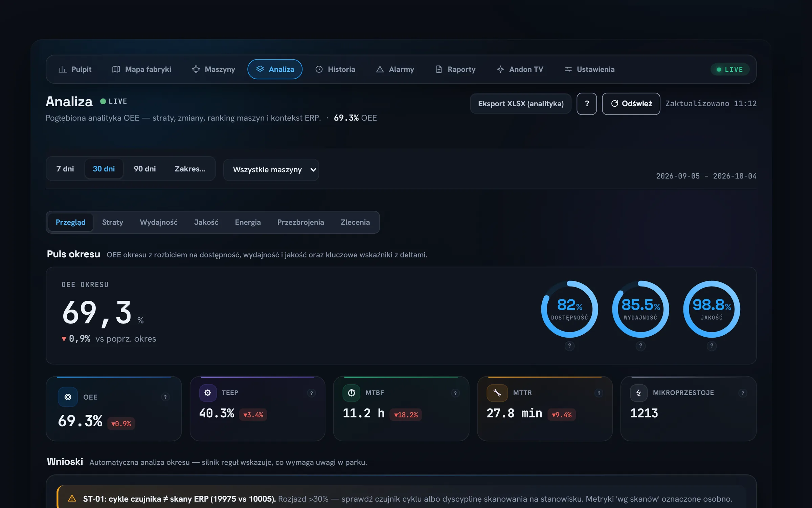Open Ustawienia sliders icon
The height and width of the screenshot is (508, 812).
(x=568, y=69)
